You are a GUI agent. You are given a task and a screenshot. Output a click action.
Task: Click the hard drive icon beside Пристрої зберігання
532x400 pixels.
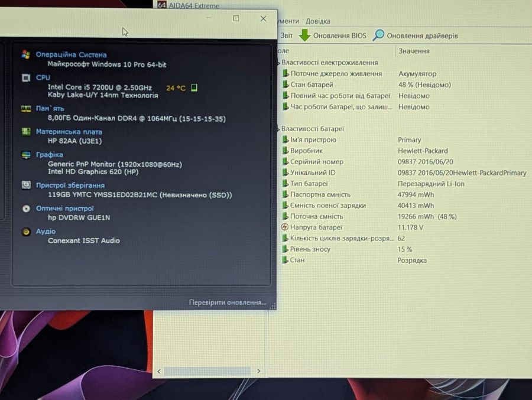pos(26,185)
